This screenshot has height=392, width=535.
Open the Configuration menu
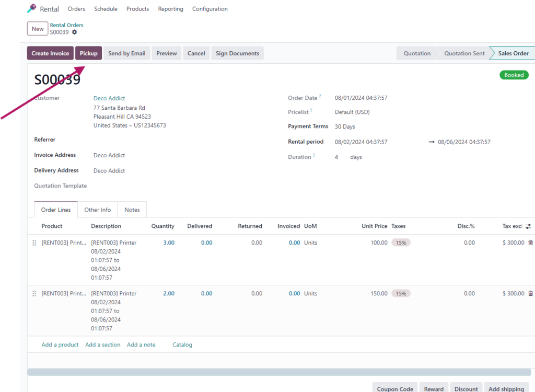point(210,9)
